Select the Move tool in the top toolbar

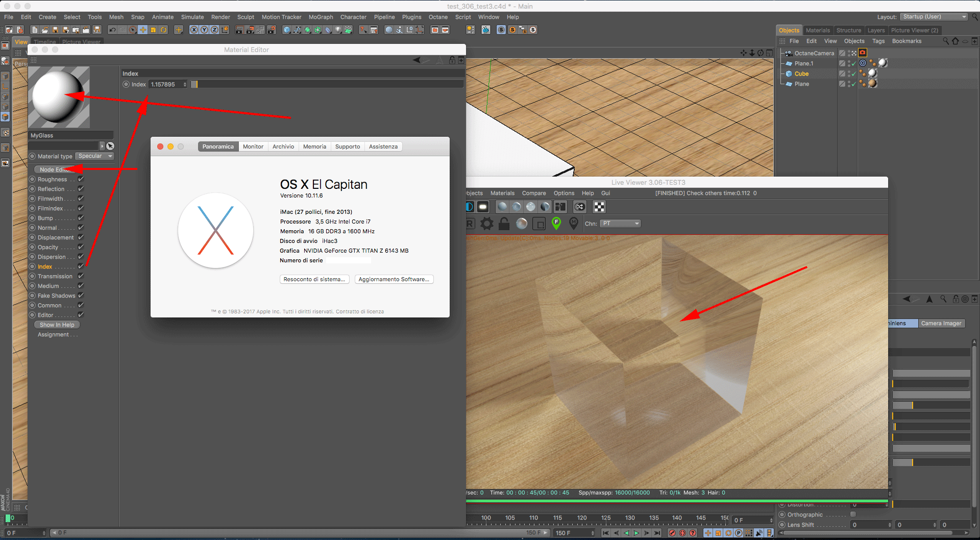pyautogui.click(x=143, y=30)
